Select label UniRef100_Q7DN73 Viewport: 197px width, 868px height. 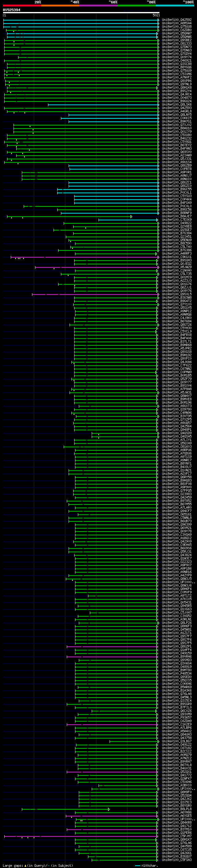pos(176,47)
